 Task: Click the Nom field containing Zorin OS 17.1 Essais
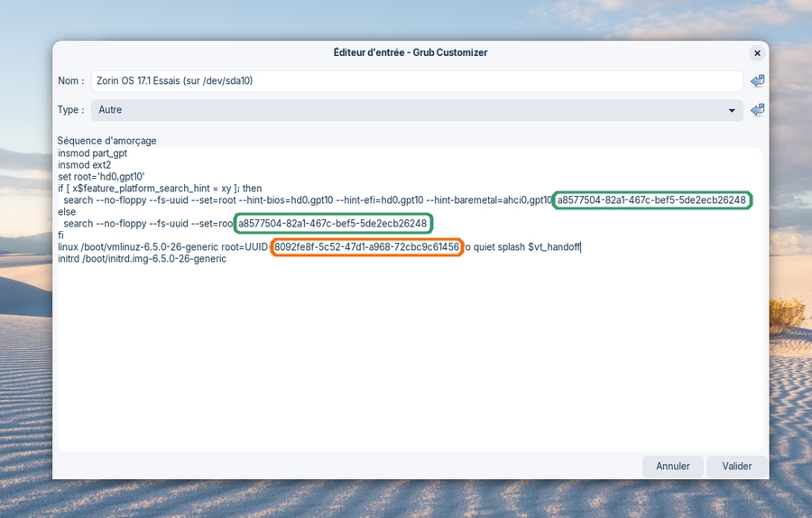click(415, 81)
